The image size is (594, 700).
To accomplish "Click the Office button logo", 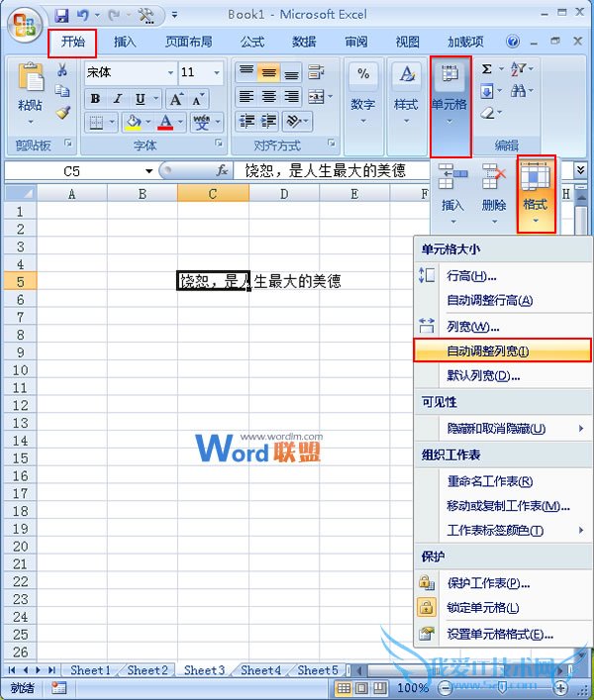I will (25, 24).
